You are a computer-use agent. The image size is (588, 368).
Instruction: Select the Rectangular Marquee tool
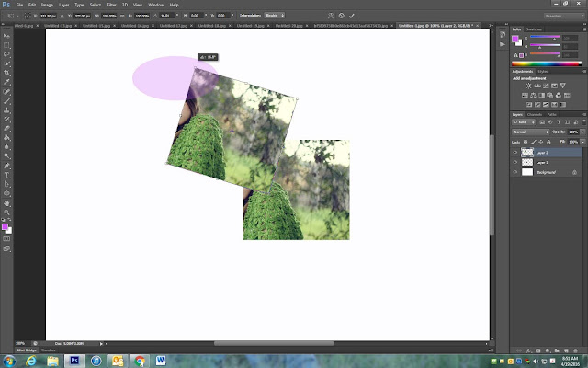[6, 45]
